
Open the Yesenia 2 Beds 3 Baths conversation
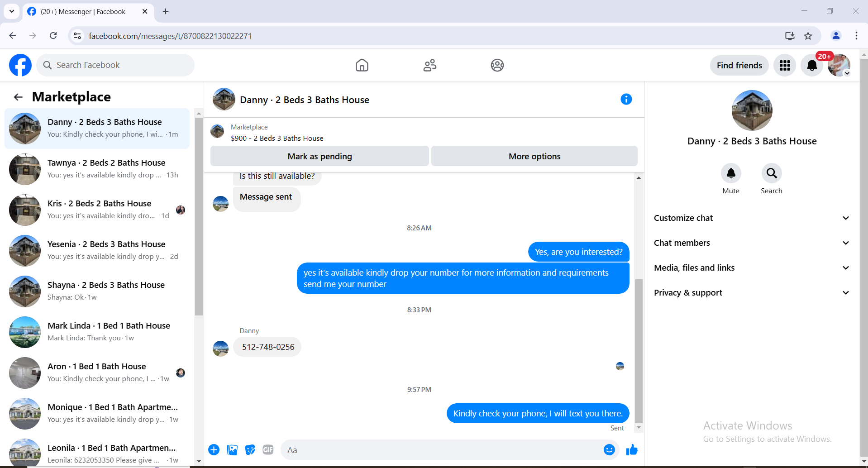[x=97, y=251]
